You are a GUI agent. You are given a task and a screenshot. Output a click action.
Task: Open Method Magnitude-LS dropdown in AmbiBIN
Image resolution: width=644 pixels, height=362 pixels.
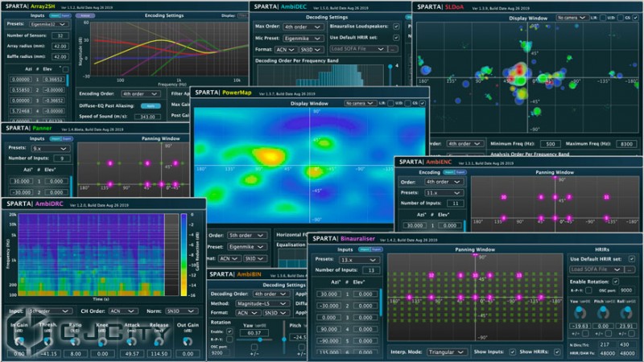[x=263, y=304]
